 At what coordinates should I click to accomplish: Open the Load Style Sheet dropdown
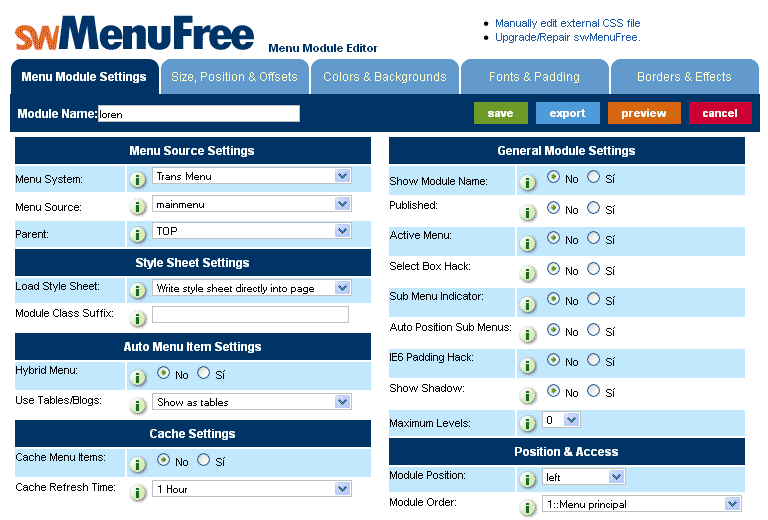(252, 288)
